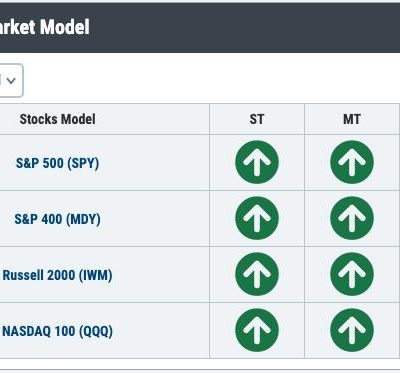Open the S&P 400 (MDY) link

pyautogui.click(x=57, y=219)
